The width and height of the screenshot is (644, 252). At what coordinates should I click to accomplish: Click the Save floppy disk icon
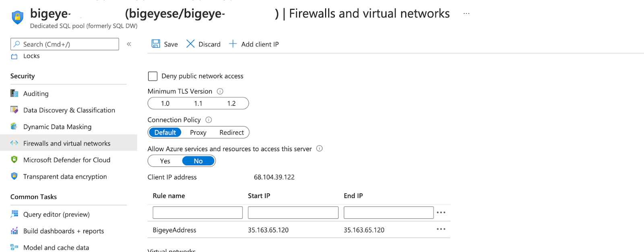[156, 44]
